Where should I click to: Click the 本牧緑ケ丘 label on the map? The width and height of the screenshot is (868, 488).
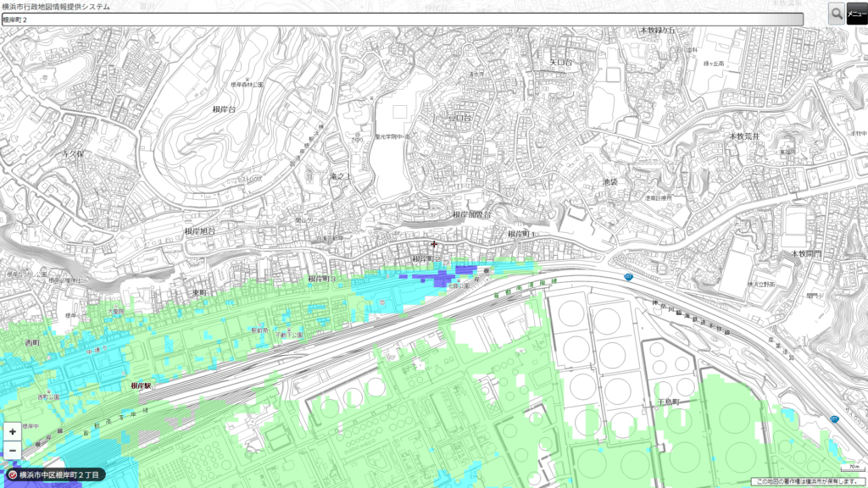[658, 30]
